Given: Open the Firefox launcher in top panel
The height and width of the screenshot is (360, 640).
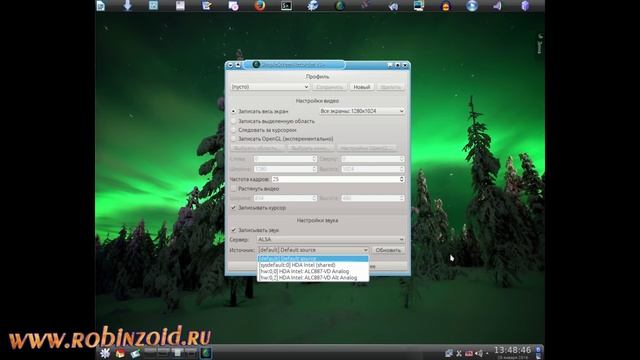Looking at the screenshot, I should pyautogui.click(x=260, y=5).
